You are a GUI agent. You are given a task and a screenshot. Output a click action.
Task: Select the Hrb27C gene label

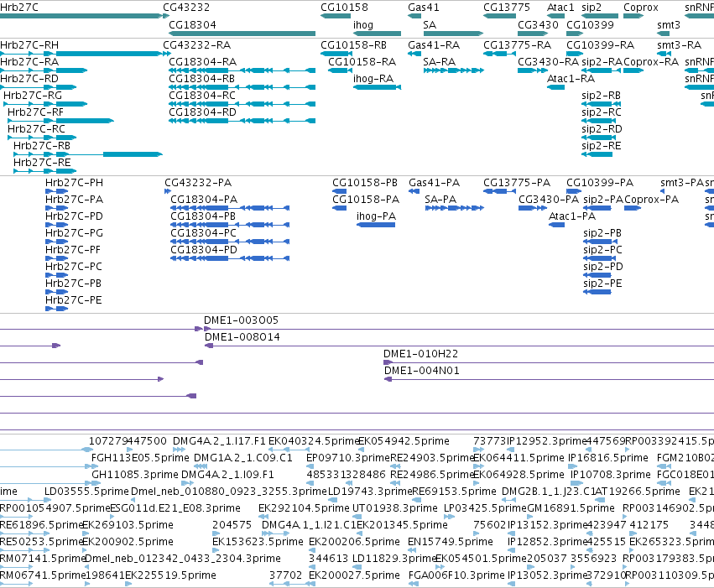pos(19,8)
